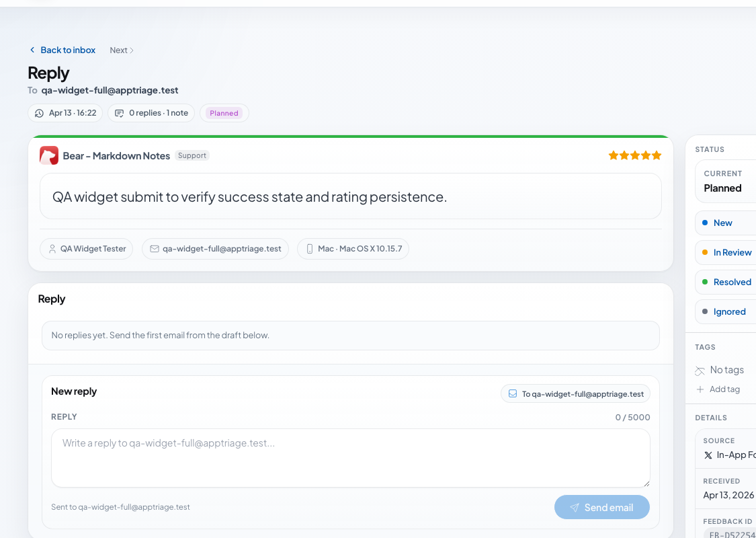This screenshot has width=756, height=538.
Task: Click the replies message icon
Action: click(x=119, y=114)
